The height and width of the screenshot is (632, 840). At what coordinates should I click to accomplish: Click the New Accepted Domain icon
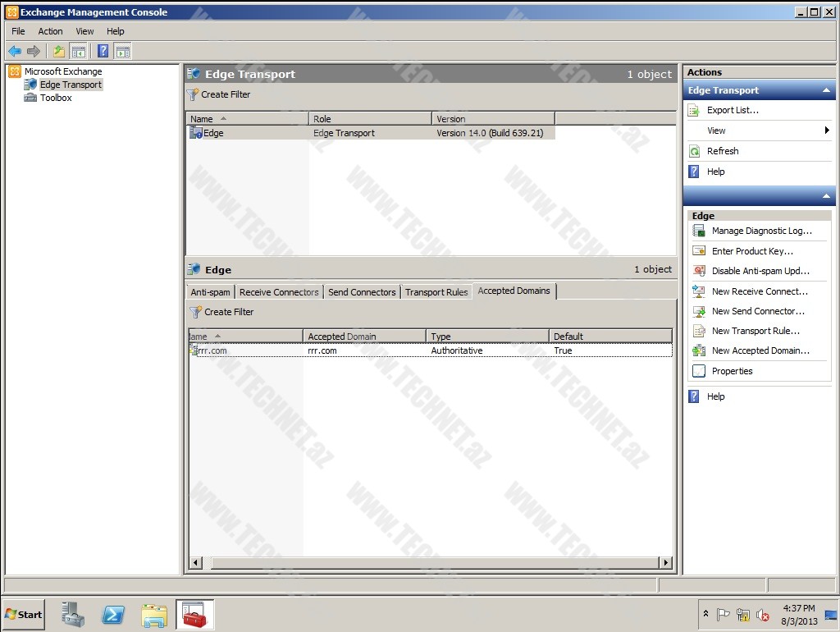pyautogui.click(x=699, y=350)
